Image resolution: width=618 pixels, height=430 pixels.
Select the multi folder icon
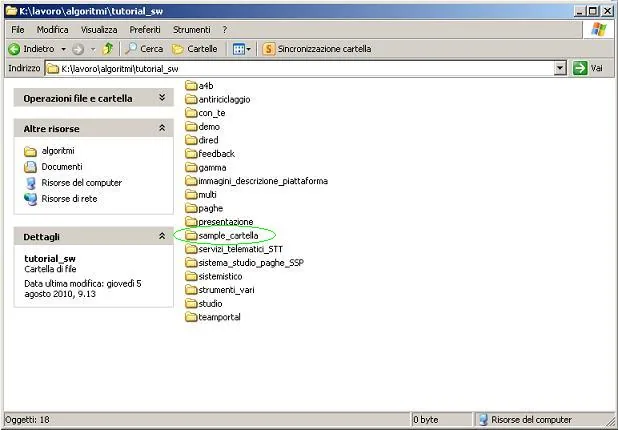tap(191, 194)
